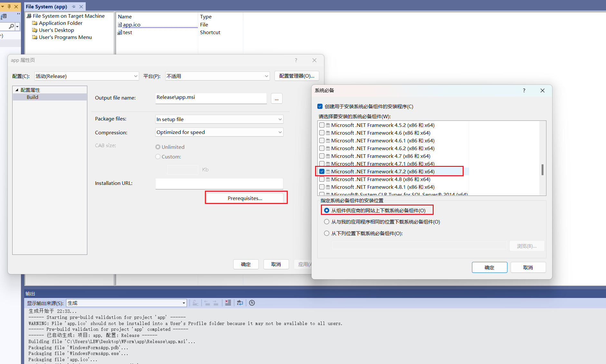Check .NET Framework 4.6 prerequisite
Viewport: 606px width, 364px height.
[322, 133]
